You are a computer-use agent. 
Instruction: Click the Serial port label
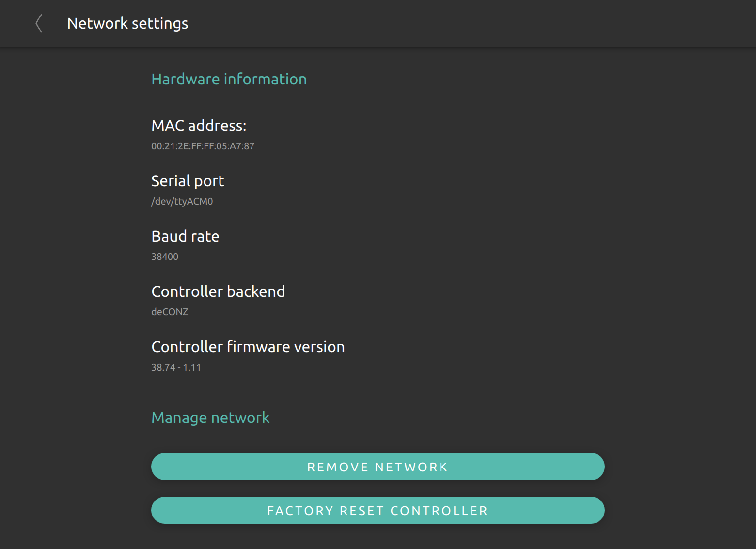(x=188, y=181)
